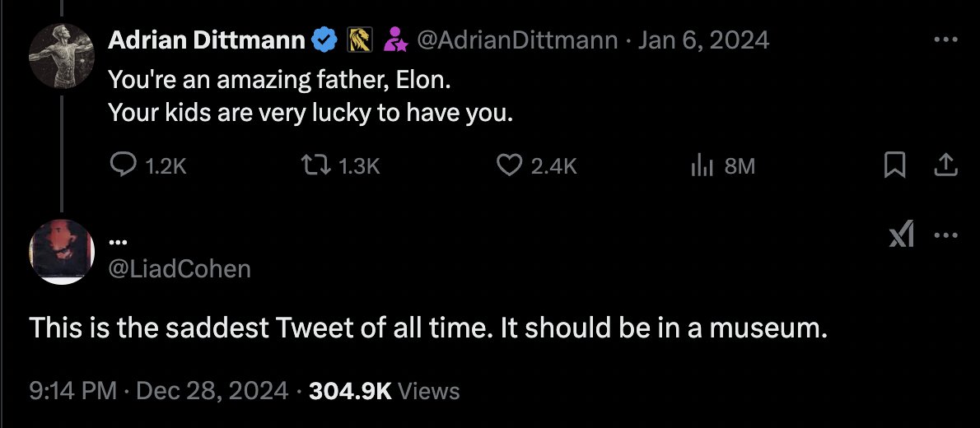Open LiadCohen's profile avatar
Image resolution: width=980 pixels, height=428 pixels.
tap(62, 252)
